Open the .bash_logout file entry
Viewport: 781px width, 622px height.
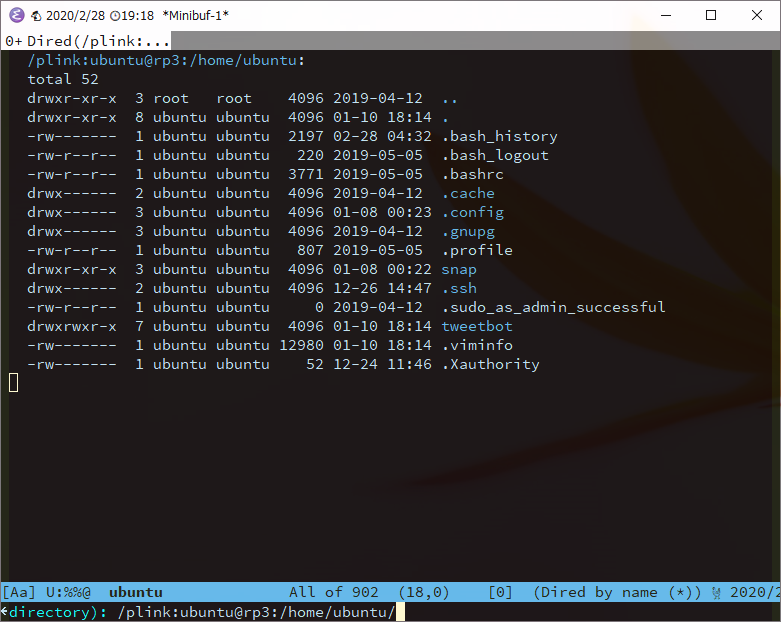495,155
